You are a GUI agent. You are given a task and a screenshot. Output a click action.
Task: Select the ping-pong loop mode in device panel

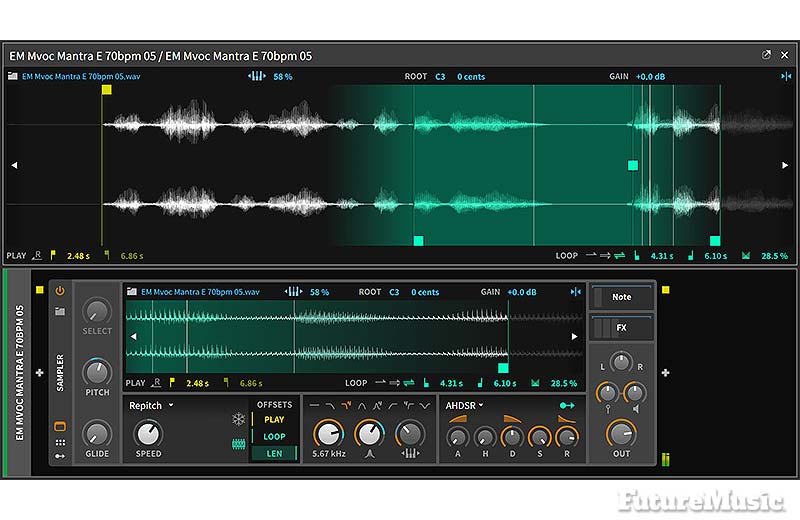[x=409, y=383]
